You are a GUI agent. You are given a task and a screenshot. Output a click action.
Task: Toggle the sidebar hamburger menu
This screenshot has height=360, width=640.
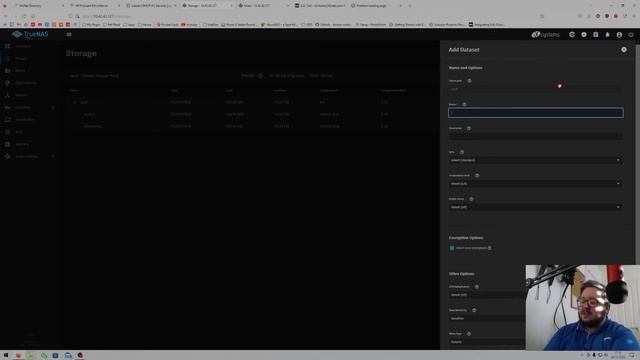coord(69,34)
